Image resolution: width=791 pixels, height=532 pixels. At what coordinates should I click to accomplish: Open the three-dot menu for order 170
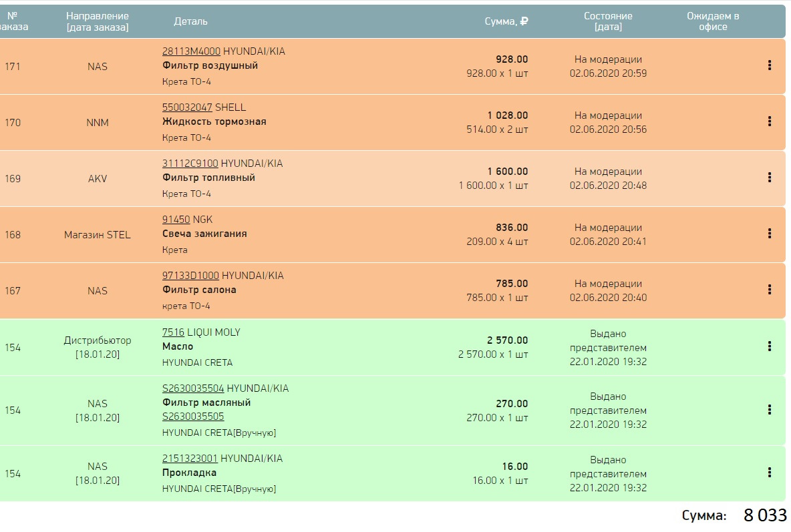pyautogui.click(x=770, y=121)
